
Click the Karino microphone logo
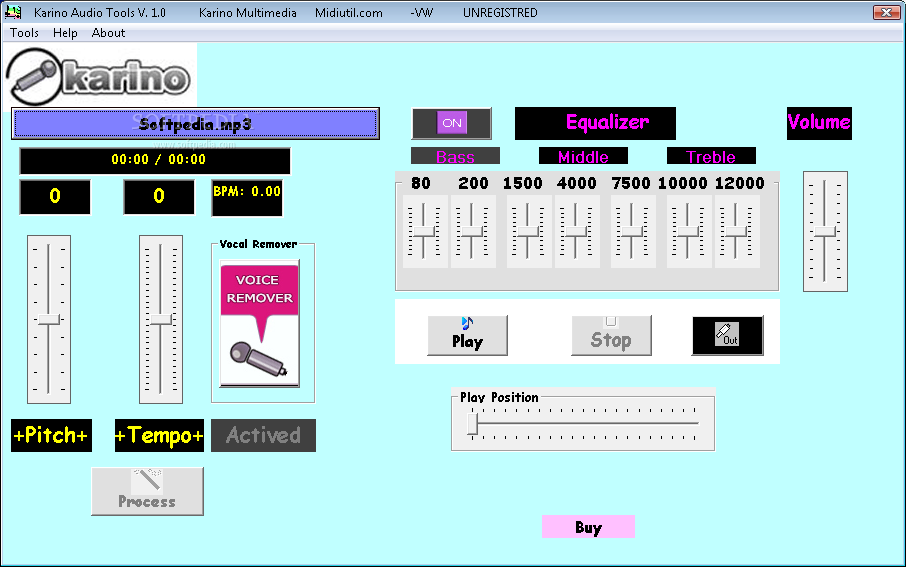[x=99, y=76]
